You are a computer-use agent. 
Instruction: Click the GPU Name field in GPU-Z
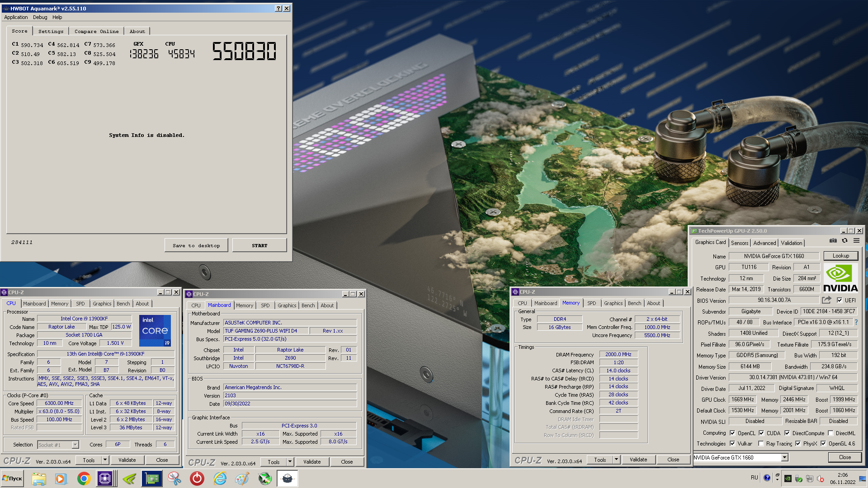click(774, 256)
